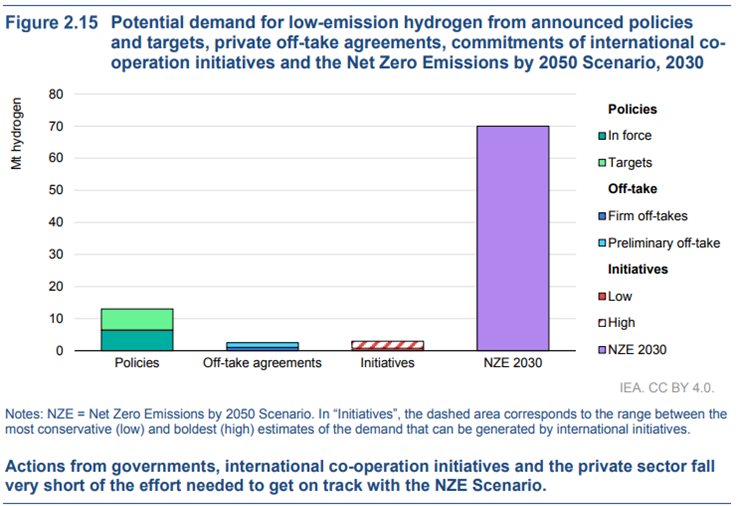This screenshot has height=506, width=738.
Task: Click the light green Targets bar segment
Action: click(x=137, y=319)
